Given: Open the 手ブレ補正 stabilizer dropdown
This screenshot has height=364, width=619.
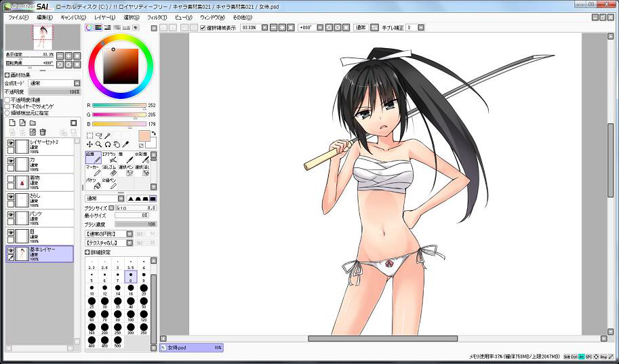Looking at the screenshot, I should click(x=421, y=28).
